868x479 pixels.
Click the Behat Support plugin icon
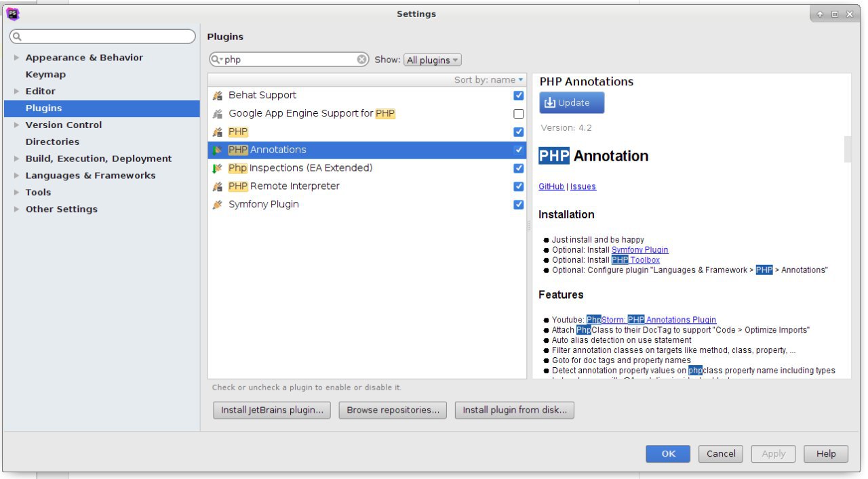[218, 96]
